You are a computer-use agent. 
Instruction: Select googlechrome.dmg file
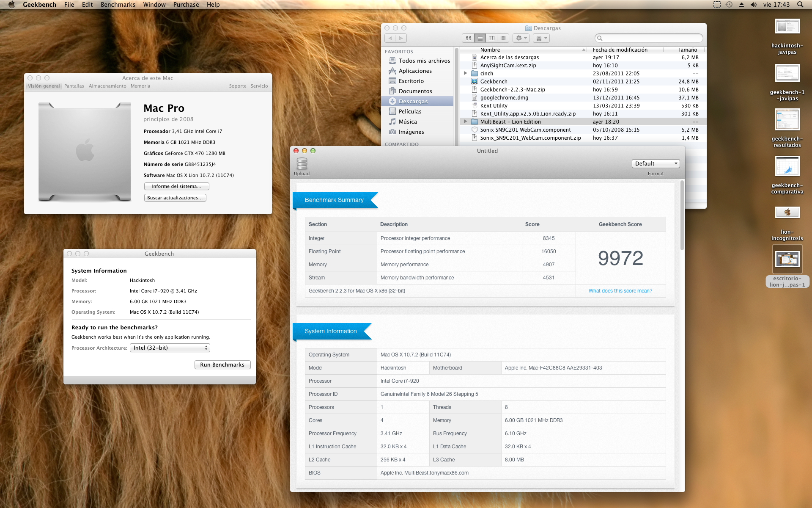click(583, 97)
